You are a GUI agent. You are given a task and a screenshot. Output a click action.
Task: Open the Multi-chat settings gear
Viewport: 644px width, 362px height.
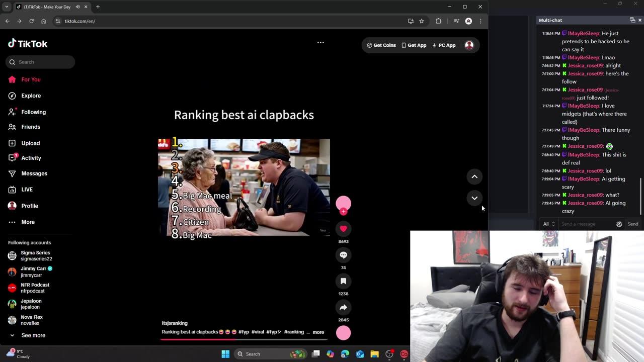619,224
